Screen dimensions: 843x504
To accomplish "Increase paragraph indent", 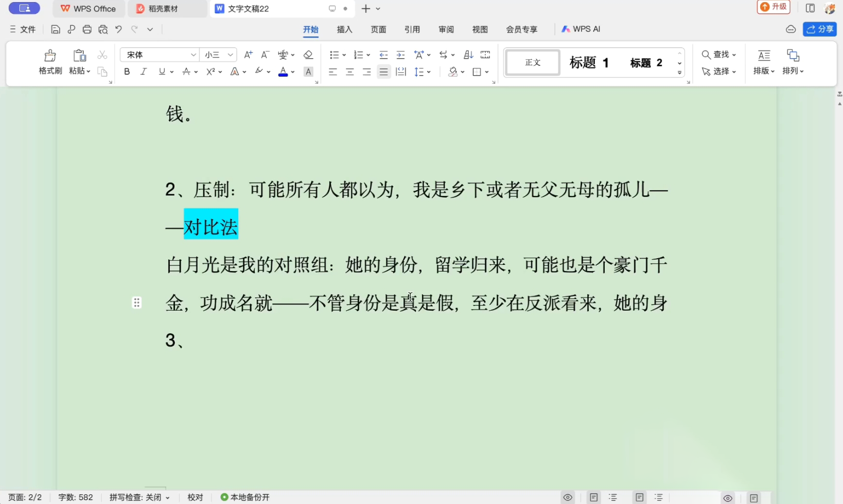I will point(400,55).
